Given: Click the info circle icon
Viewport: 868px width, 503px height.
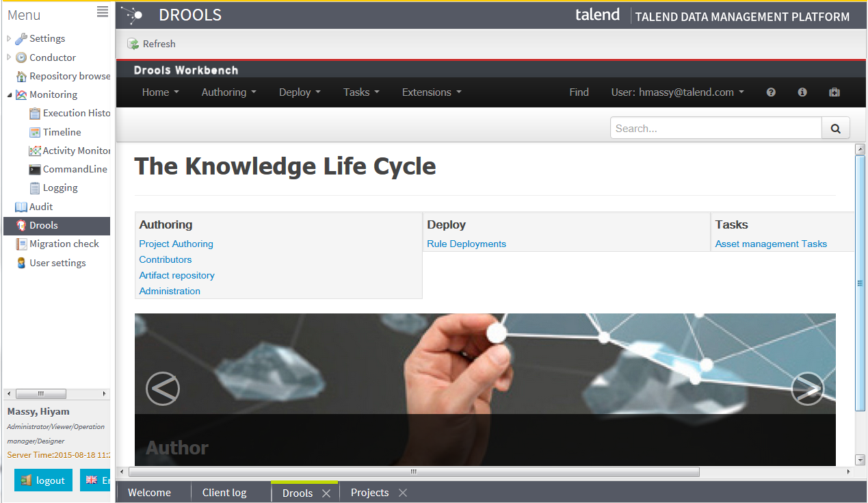Looking at the screenshot, I should pyautogui.click(x=802, y=92).
